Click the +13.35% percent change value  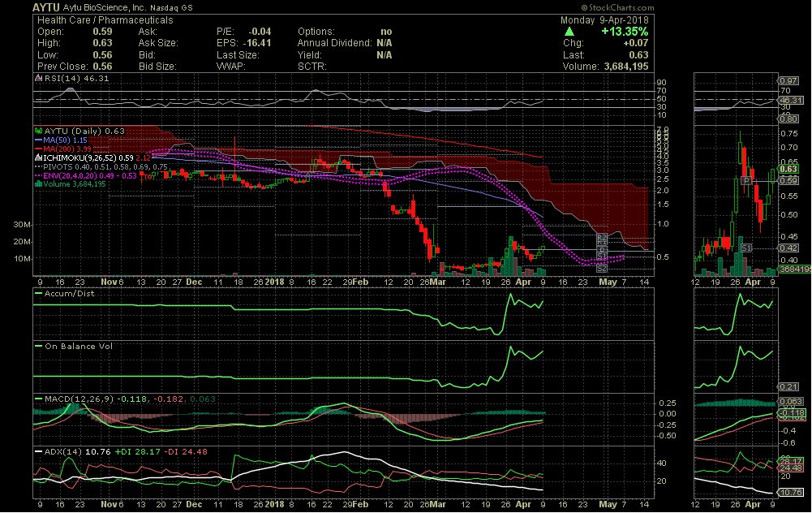coord(625,32)
